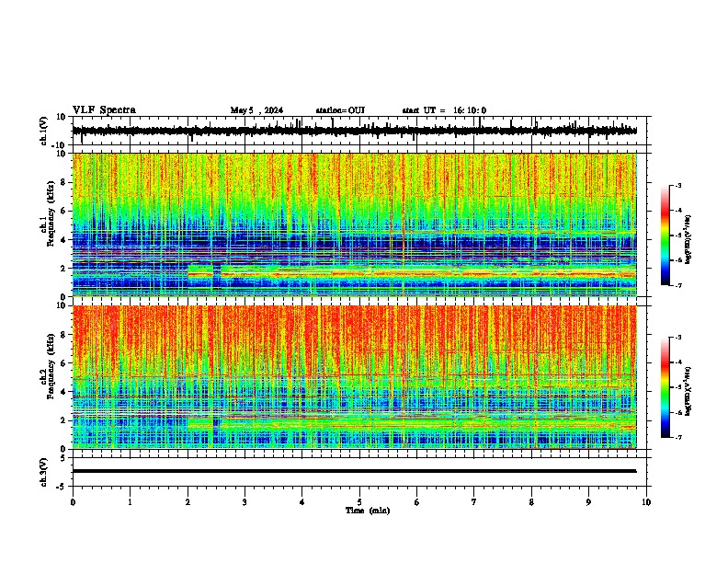Click tick label "9" on Time axis

point(588,502)
